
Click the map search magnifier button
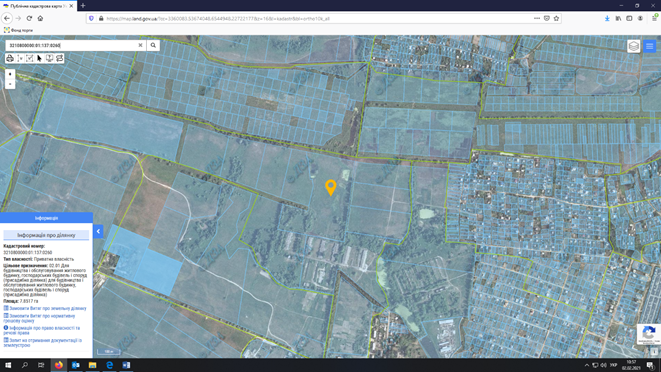pyautogui.click(x=153, y=45)
